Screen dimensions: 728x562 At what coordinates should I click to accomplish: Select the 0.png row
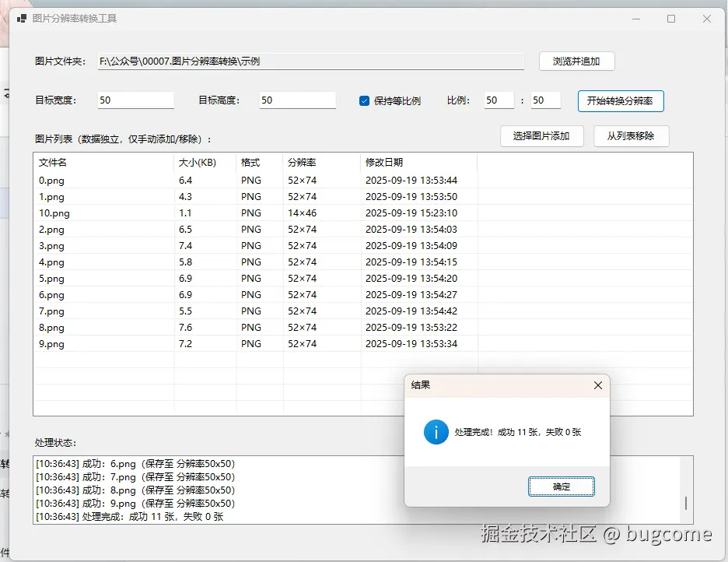point(363,181)
